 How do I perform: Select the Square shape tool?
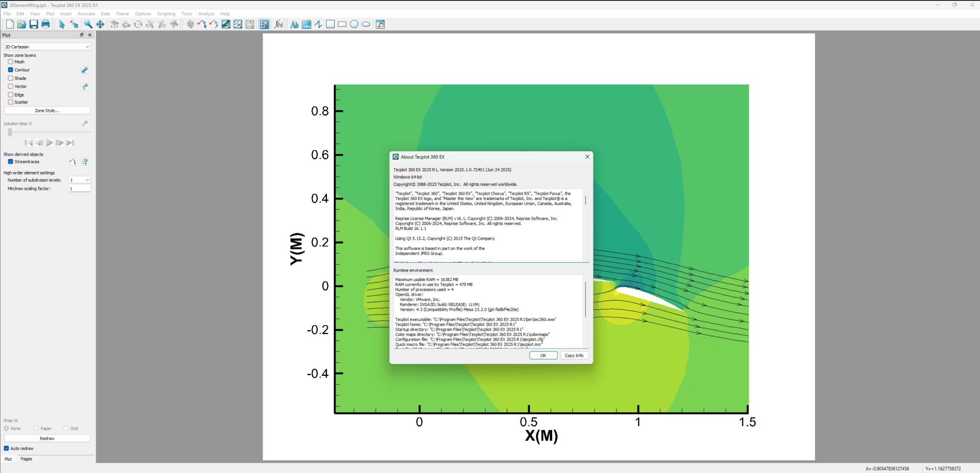click(330, 24)
